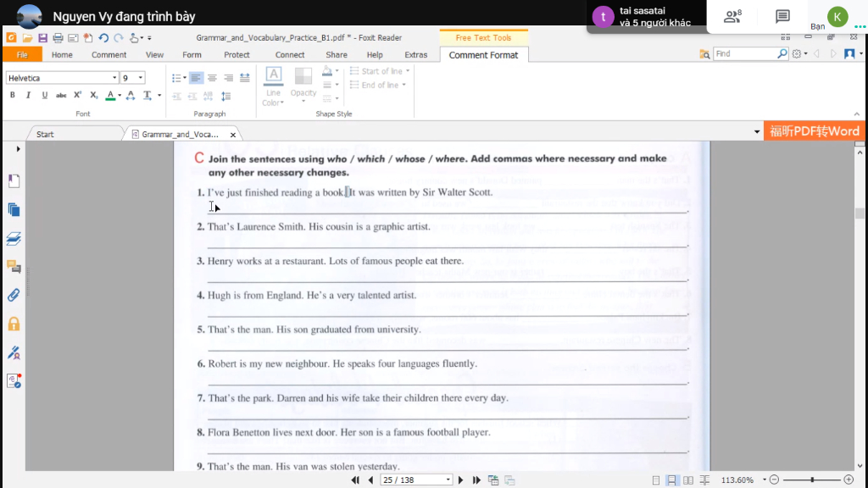Open the Helvetica font name dropdown

click(x=114, y=78)
